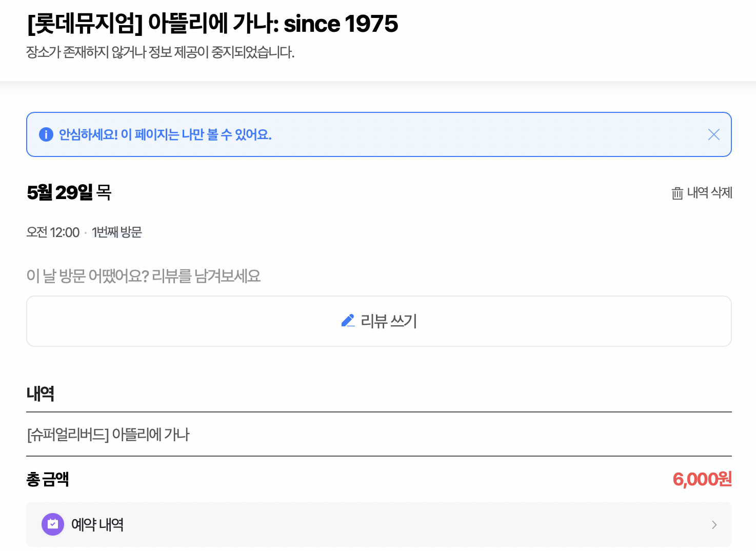Screen dimensions: 756x551
Task: Click the 6,000원 total amount
Action: (x=702, y=479)
